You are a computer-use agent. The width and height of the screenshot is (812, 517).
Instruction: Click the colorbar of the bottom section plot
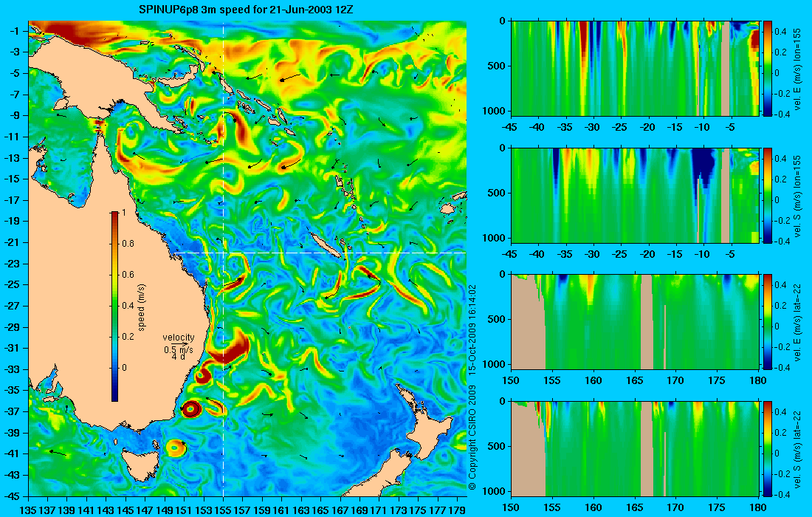coord(767,448)
